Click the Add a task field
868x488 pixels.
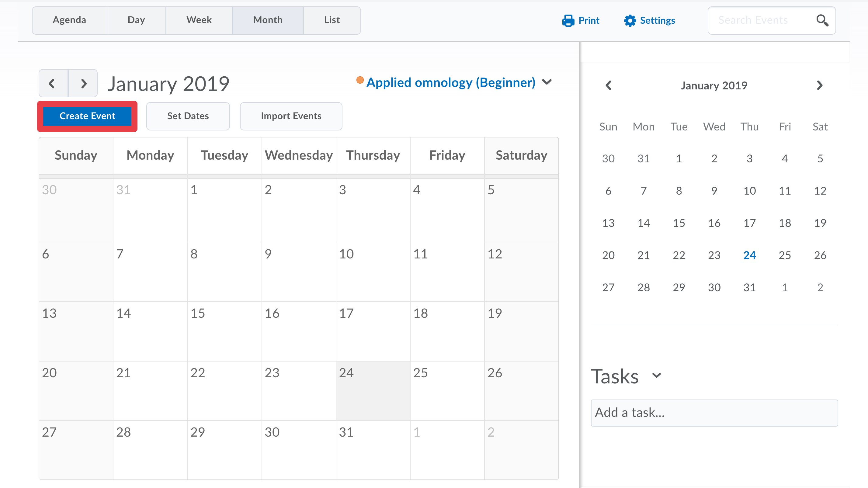(714, 413)
